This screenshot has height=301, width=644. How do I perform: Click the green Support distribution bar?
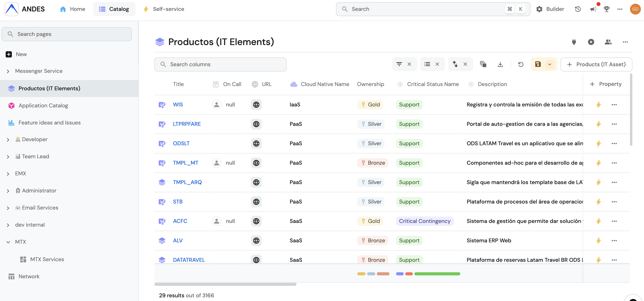click(x=437, y=274)
